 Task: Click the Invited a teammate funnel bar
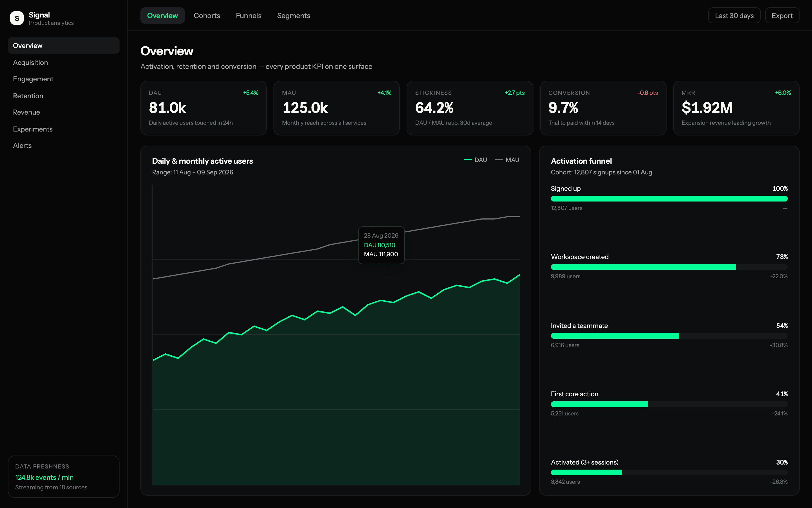[669, 336]
